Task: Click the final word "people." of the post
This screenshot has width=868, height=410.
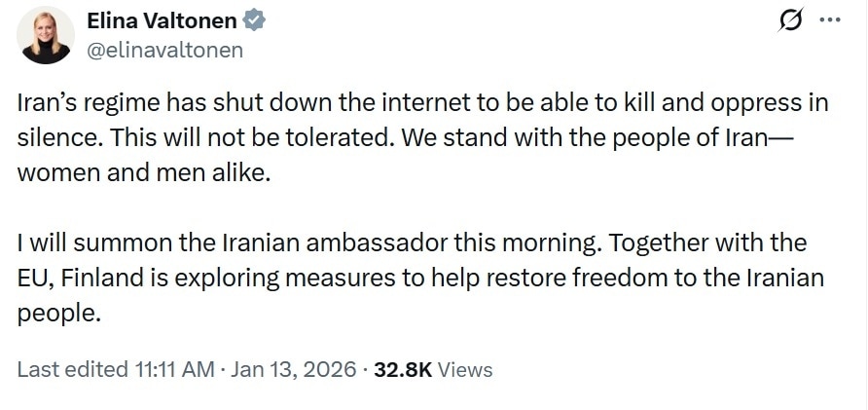Action: 59,313
